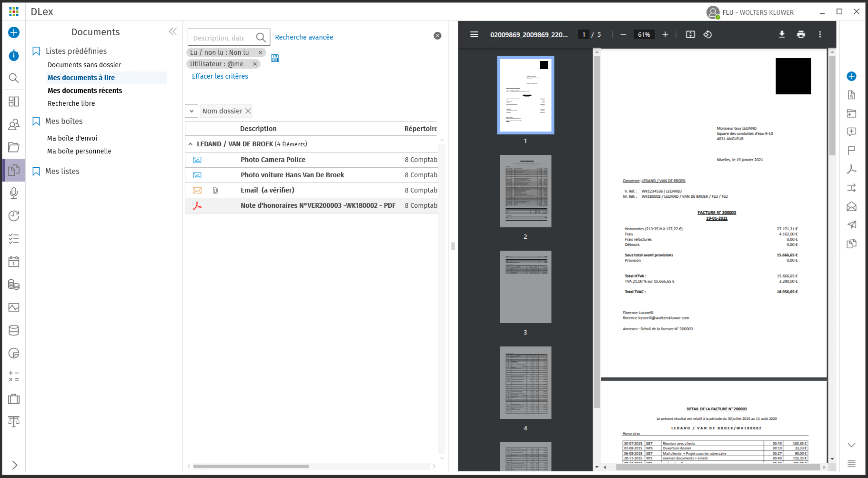868x478 pixels.
Task: Click the PDF download icon
Action: pos(782,34)
